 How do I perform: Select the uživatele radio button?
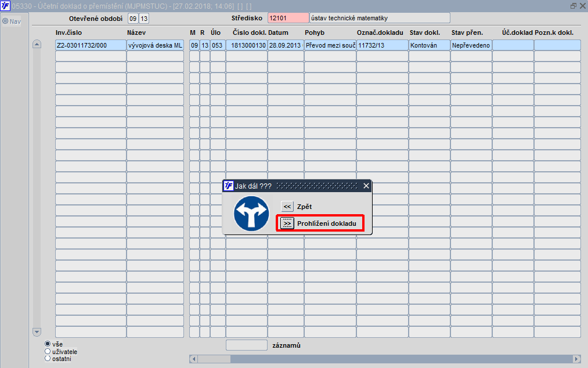coord(48,352)
